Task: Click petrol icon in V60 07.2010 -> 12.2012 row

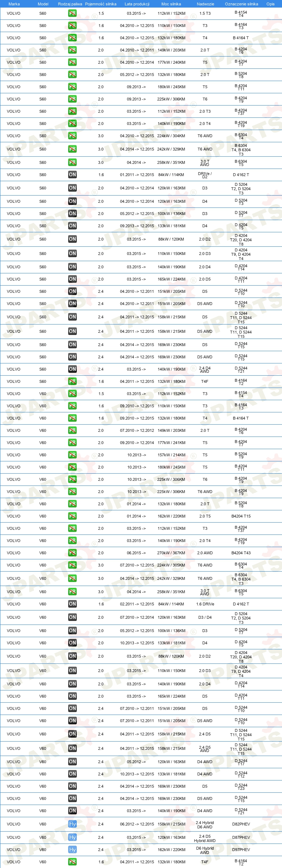Action: pos(72,430)
